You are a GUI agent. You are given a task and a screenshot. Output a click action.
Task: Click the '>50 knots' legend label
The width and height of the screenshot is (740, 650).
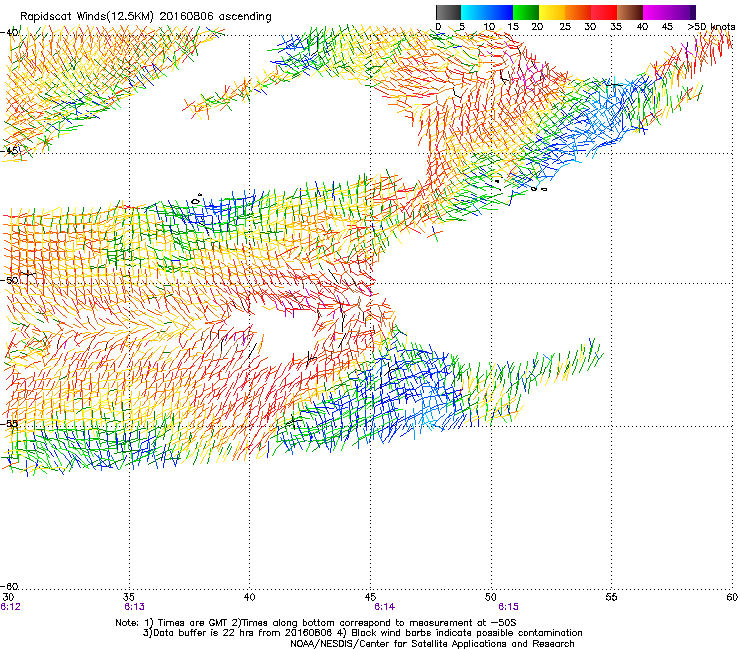(711, 27)
